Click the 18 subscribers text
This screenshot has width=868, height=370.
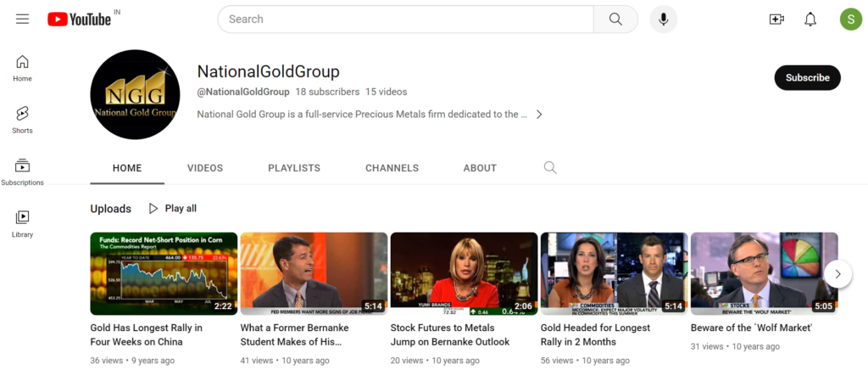tap(327, 92)
